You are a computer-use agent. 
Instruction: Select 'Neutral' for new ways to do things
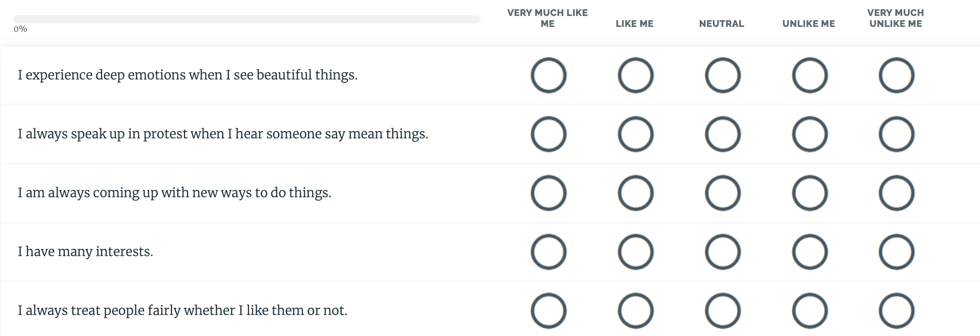(722, 193)
